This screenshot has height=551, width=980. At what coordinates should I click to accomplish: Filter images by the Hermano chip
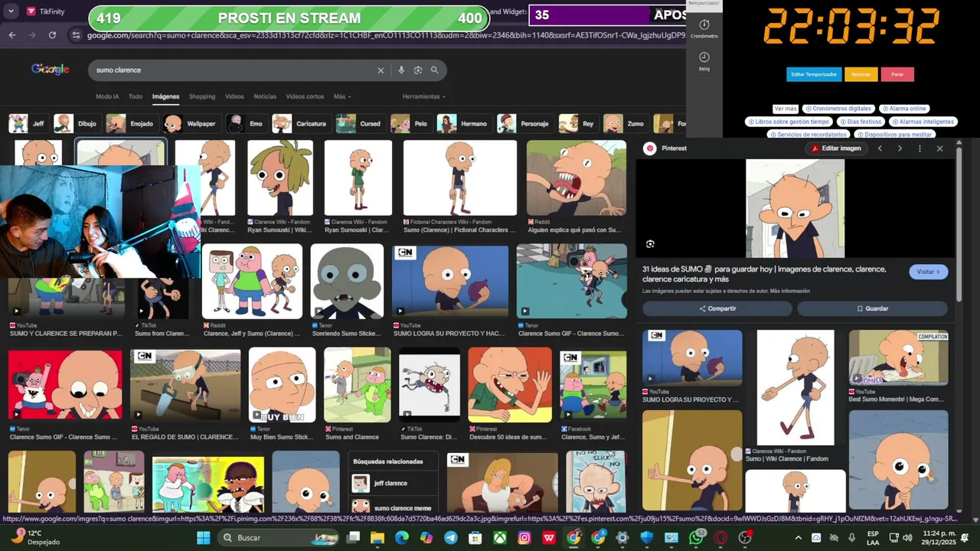[x=462, y=123]
